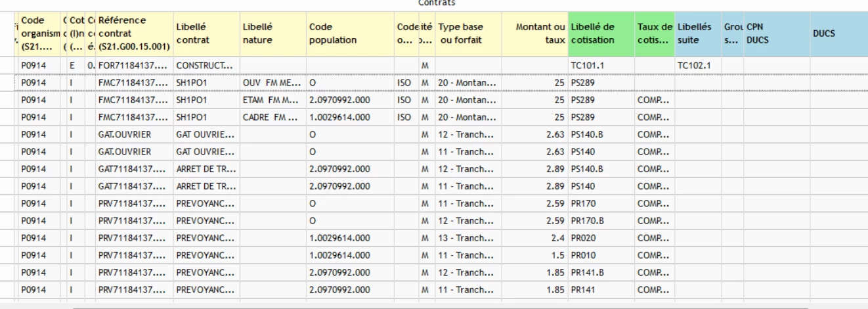Viewport: 868px width, 309px height.
Task: Sort by the Code organisme column header
Action: coord(39,34)
